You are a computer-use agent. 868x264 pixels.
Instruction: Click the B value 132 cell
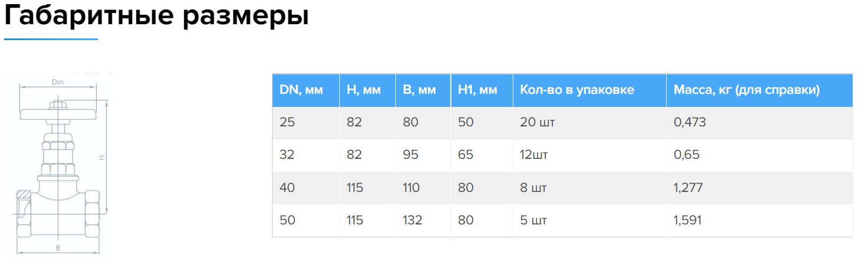tap(412, 221)
